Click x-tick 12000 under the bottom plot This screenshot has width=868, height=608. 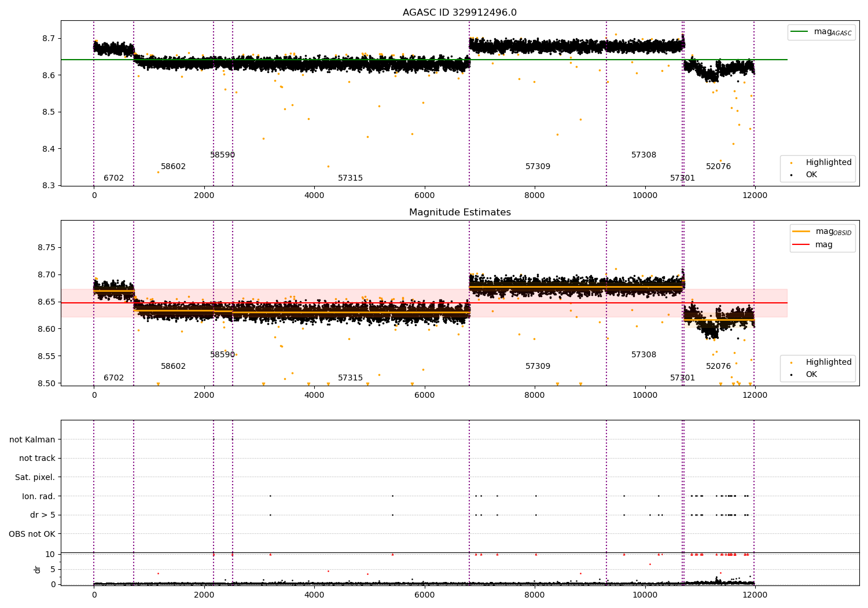(x=755, y=595)
